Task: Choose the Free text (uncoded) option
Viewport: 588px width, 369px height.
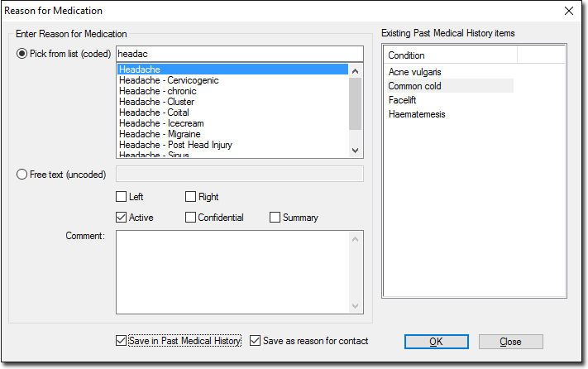Action: pyautogui.click(x=22, y=174)
